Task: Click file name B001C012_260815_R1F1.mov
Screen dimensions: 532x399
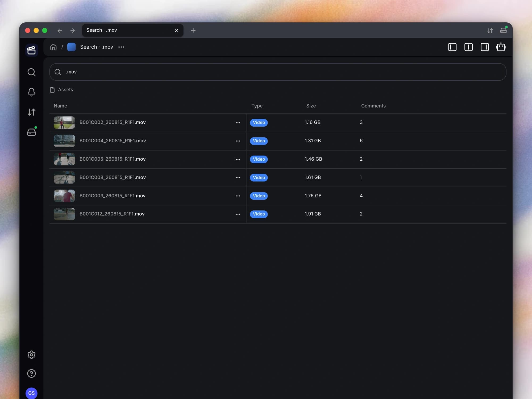Action: click(112, 214)
